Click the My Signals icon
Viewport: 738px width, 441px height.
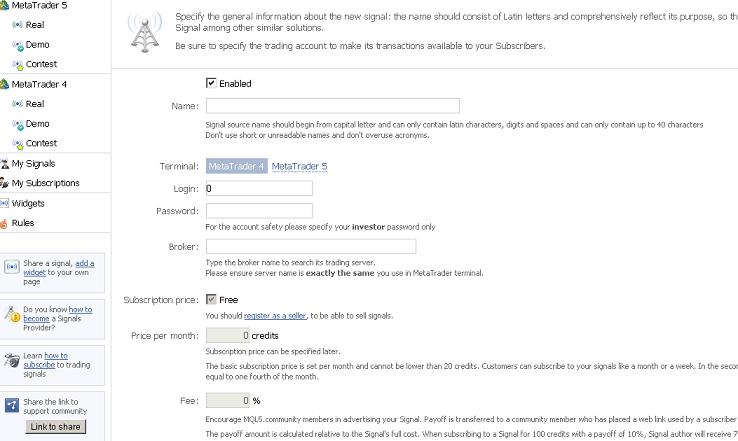pyautogui.click(x=4, y=163)
